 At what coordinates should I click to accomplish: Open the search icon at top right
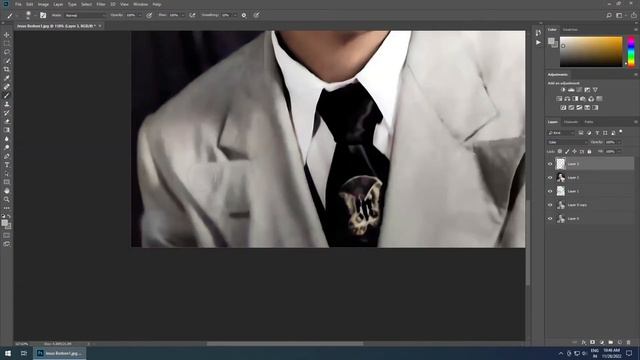click(x=609, y=15)
